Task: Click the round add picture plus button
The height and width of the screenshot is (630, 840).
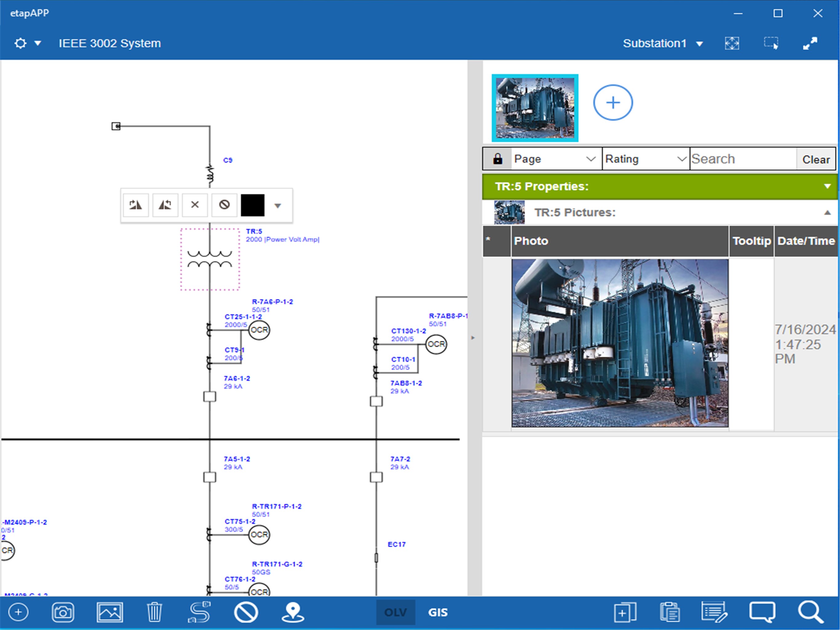Action: (613, 103)
